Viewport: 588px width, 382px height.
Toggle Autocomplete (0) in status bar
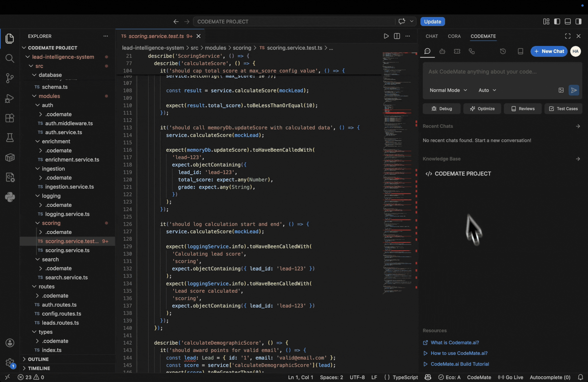[550, 377]
